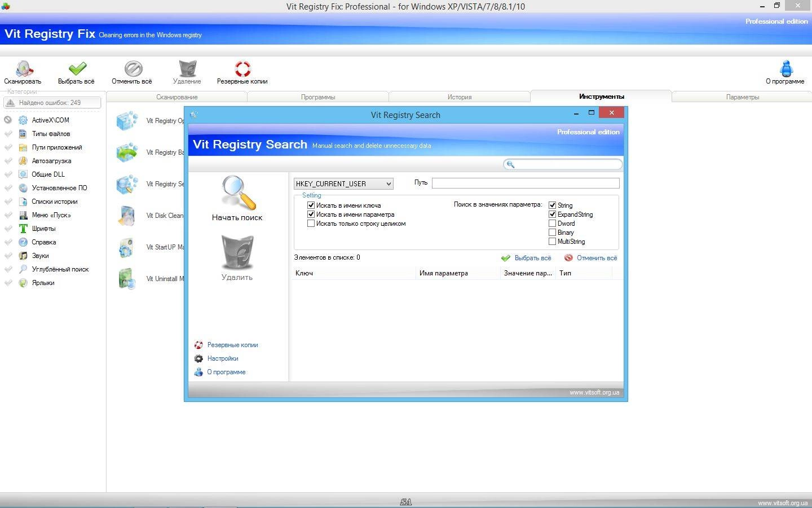Open Резервные копии lifebuoy toolbar icon
The image size is (812, 508).
coord(242,68)
